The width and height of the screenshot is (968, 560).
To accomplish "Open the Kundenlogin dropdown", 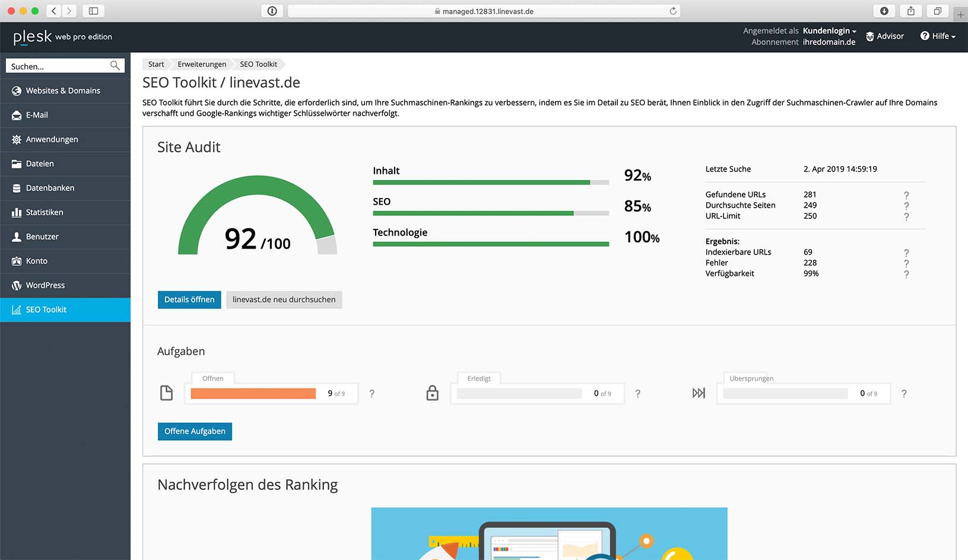I will click(829, 31).
